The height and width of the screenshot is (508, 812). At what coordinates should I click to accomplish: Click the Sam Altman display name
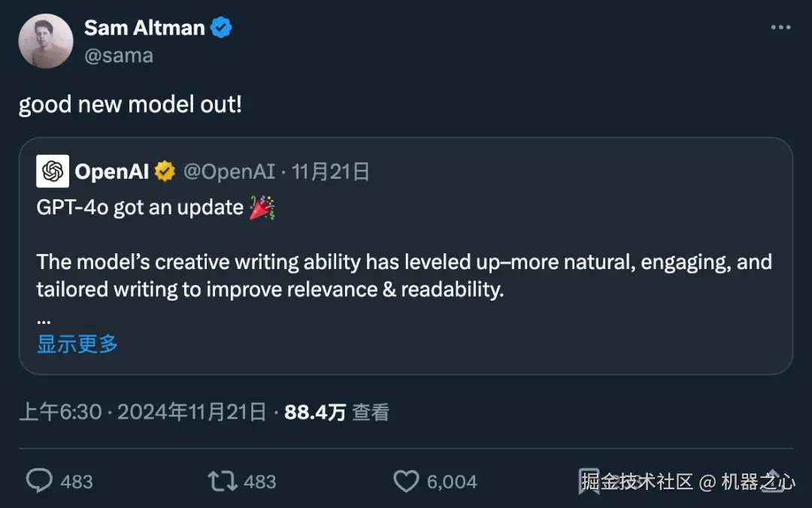coord(144,28)
